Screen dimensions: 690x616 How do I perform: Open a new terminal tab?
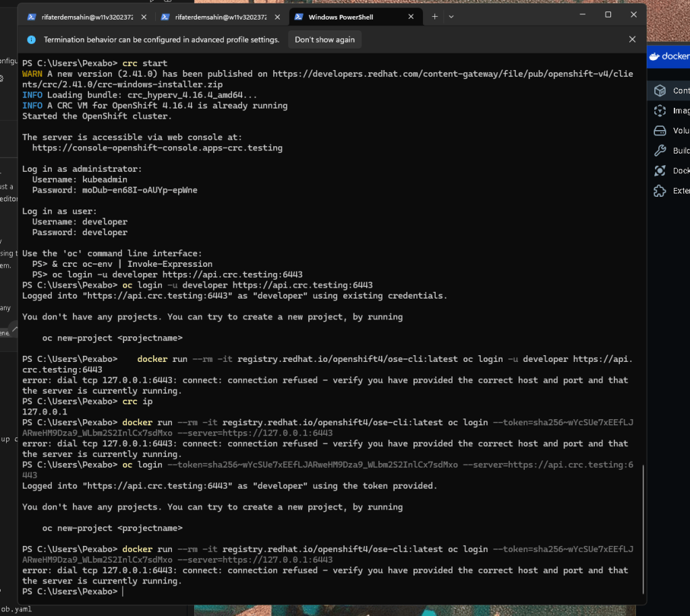434,16
